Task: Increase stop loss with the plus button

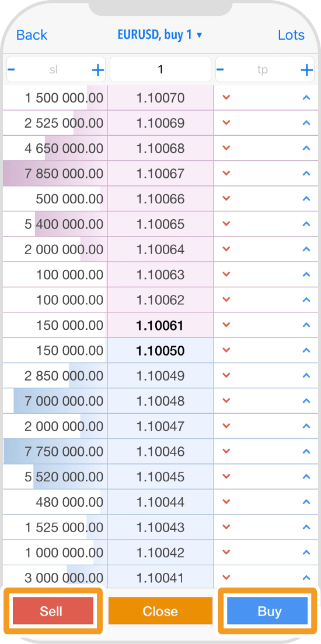Action: pos(97,71)
